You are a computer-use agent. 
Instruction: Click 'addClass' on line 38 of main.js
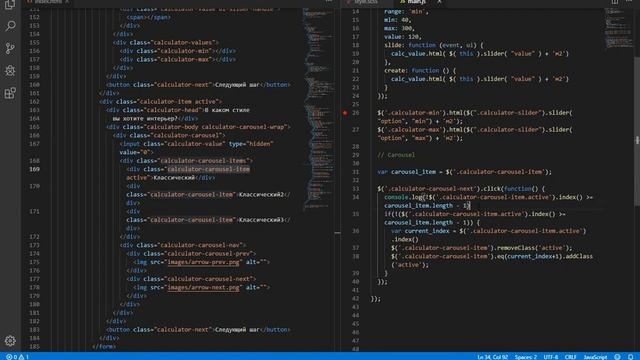click(x=578, y=256)
